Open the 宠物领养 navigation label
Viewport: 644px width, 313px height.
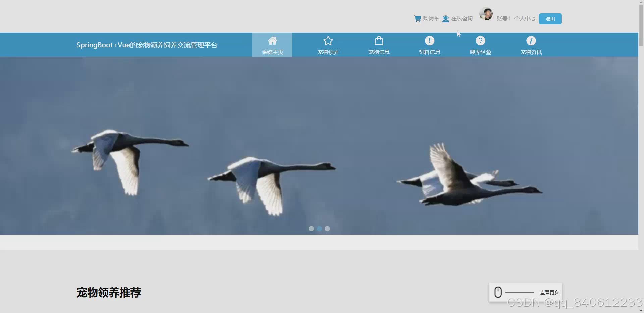point(328,52)
